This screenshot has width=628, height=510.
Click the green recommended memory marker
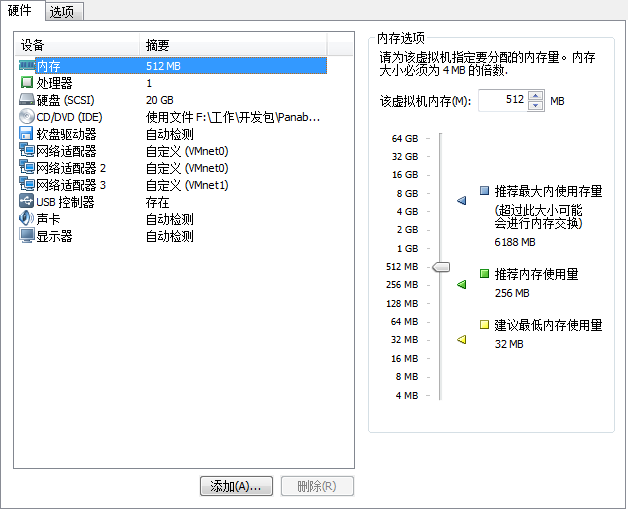coord(462,284)
